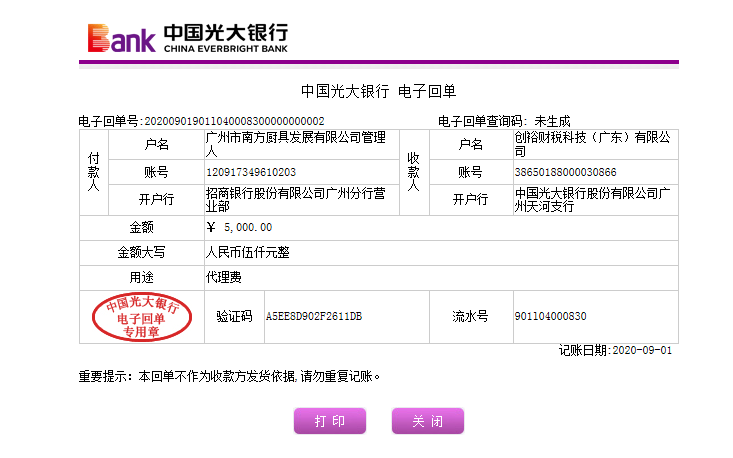Click the 关闭 close button
The image size is (733, 458).
(428, 421)
